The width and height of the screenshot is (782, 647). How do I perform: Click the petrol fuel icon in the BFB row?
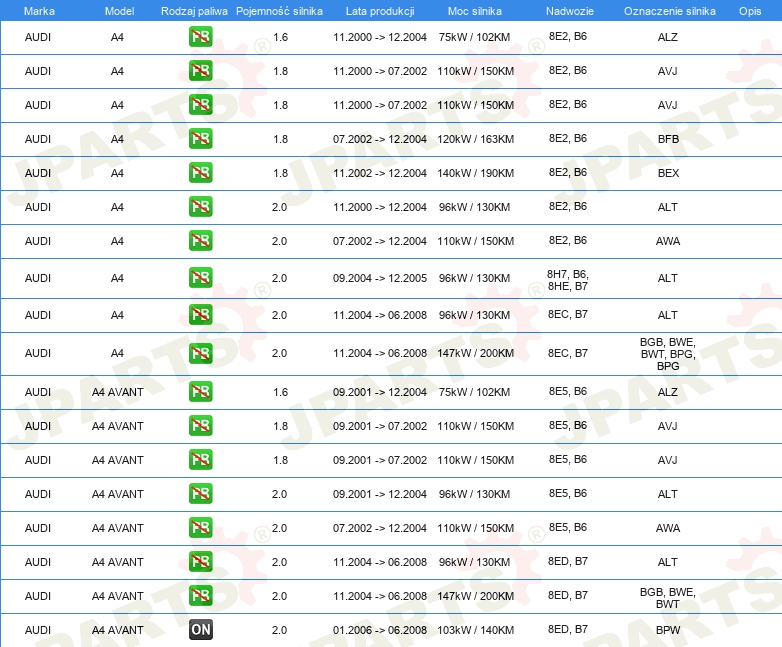pos(200,138)
